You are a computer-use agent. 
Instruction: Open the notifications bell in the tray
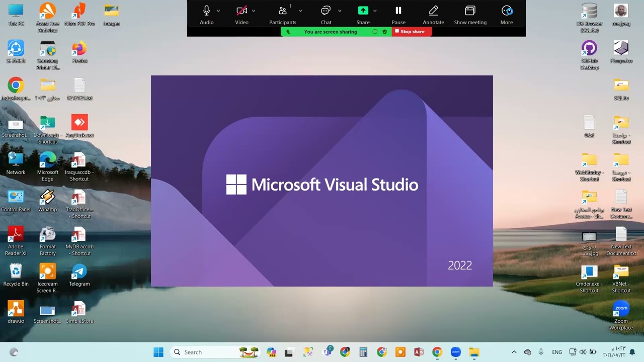[632, 352]
